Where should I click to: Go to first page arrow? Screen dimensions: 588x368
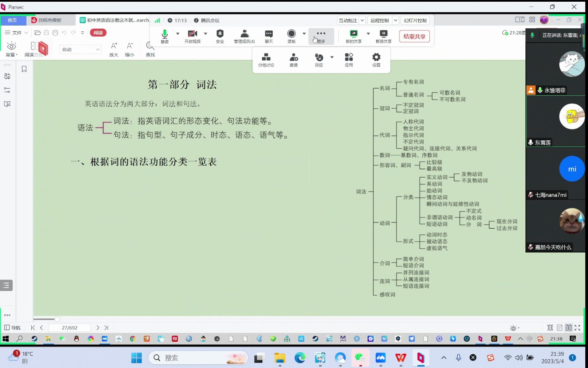click(x=33, y=328)
